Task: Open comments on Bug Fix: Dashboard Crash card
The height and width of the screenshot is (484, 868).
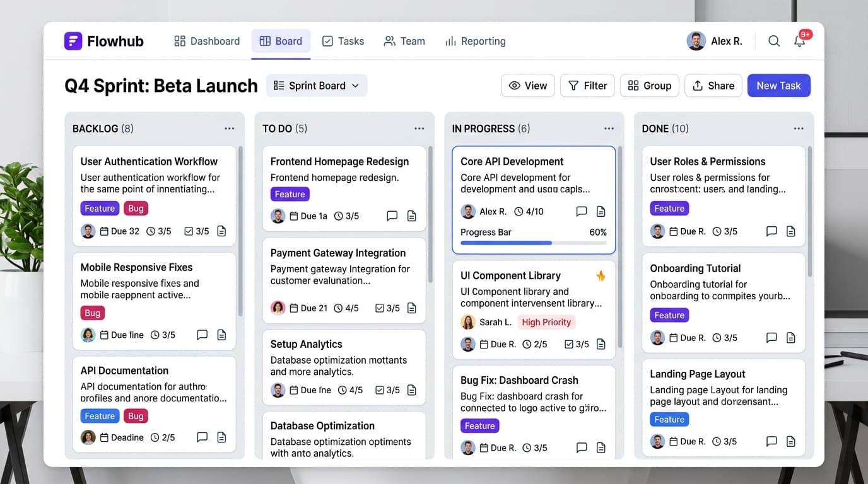Action: (582, 447)
